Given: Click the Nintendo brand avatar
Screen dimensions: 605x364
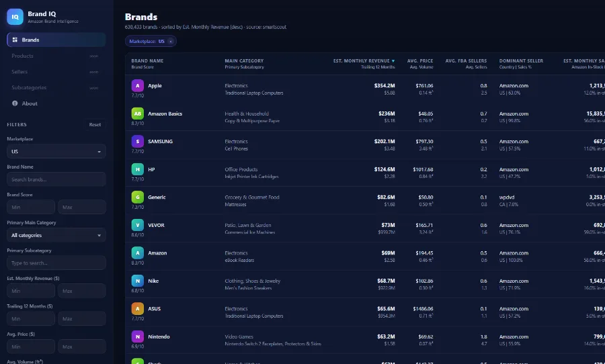Looking at the screenshot, I should pos(138,336).
